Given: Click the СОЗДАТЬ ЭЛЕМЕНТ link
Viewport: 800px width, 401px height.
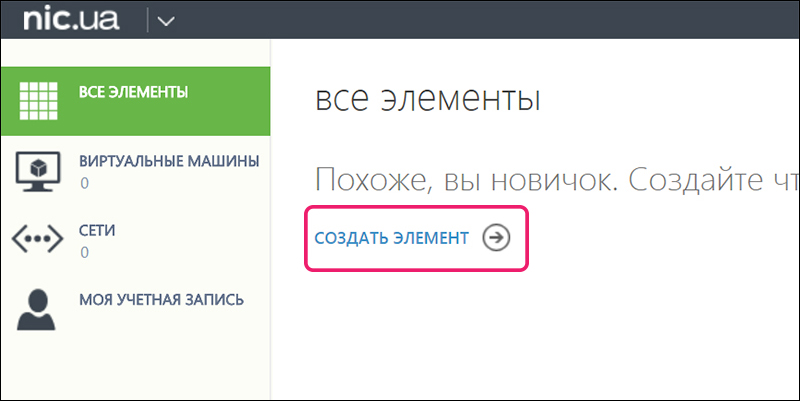Looking at the screenshot, I should (391, 237).
